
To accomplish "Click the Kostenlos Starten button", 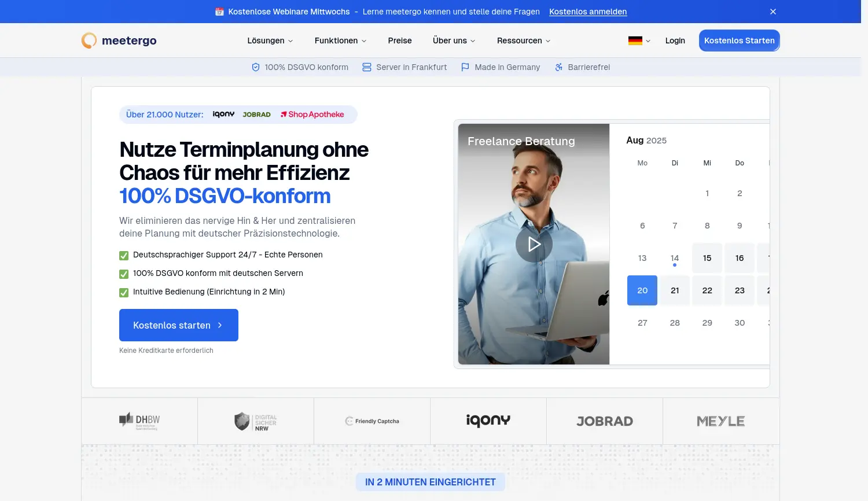I will pyautogui.click(x=739, y=40).
